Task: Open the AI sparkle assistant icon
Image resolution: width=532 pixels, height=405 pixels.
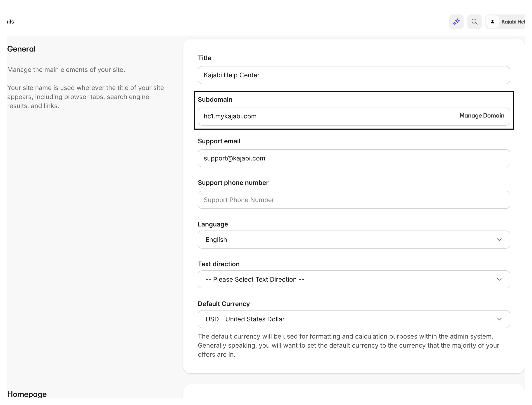Action: pyautogui.click(x=456, y=22)
